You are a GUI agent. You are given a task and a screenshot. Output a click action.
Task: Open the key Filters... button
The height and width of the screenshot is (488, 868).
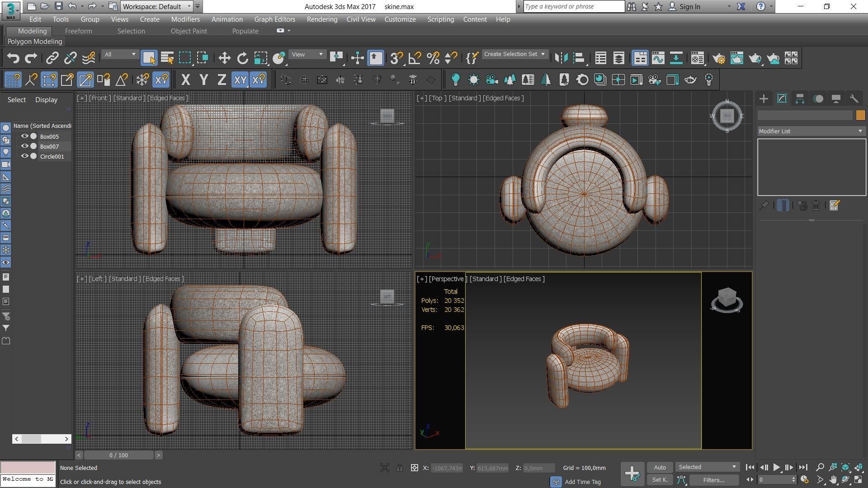coord(714,480)
